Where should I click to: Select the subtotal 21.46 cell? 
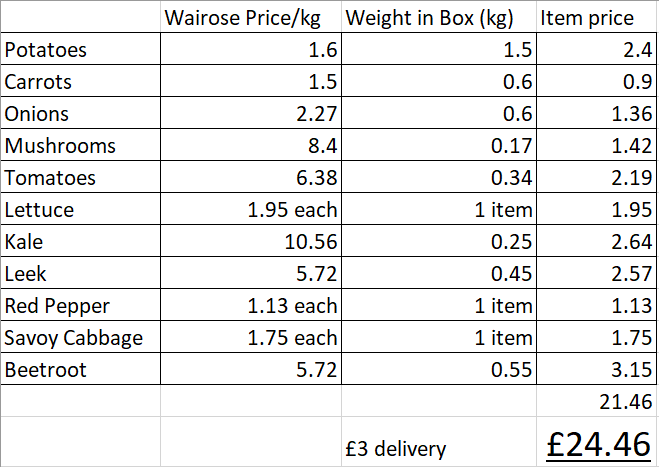(598, 402)
